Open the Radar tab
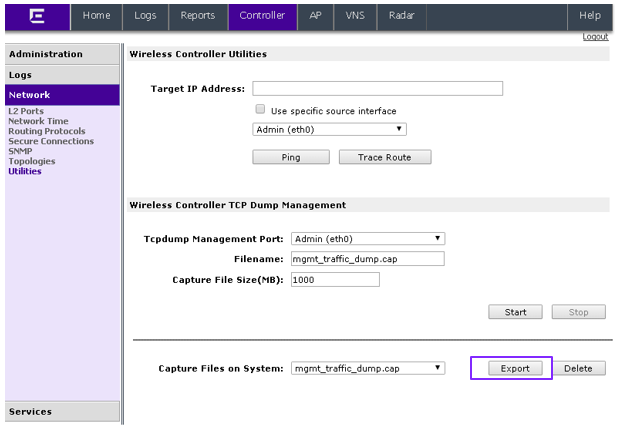 coord(401,16)
